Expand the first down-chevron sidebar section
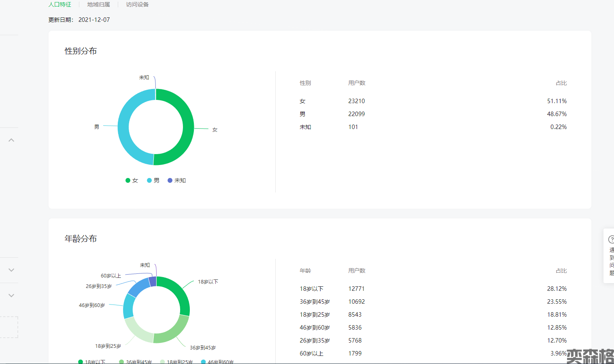Image resolution: width=614 pixels, height=364 pixels. [x=11, y=270]
